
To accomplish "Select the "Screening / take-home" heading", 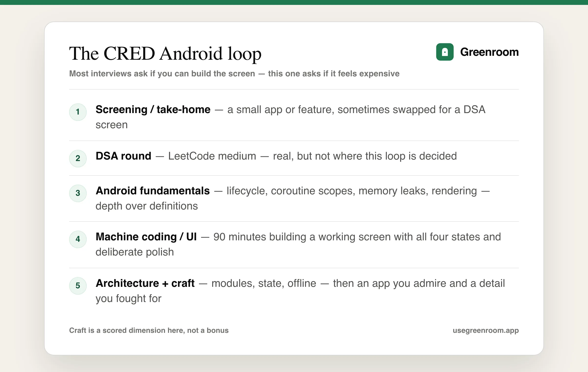I will (x=153, y=110).
